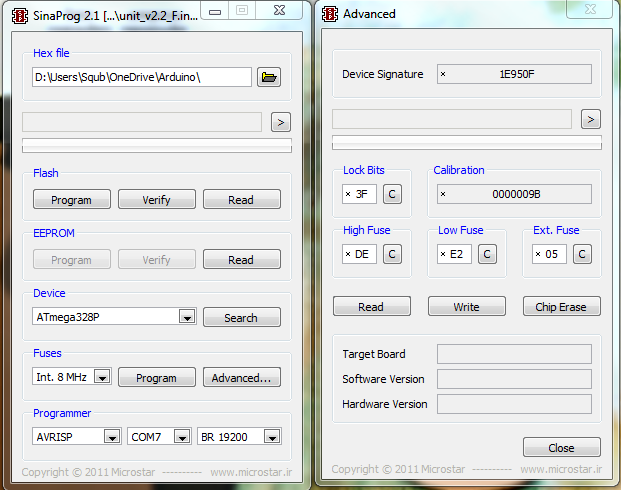The width and height of the screenshot is (621, 490).
Task: Click the C button next to Ext. Fuse
Action: tap(583, 254)
